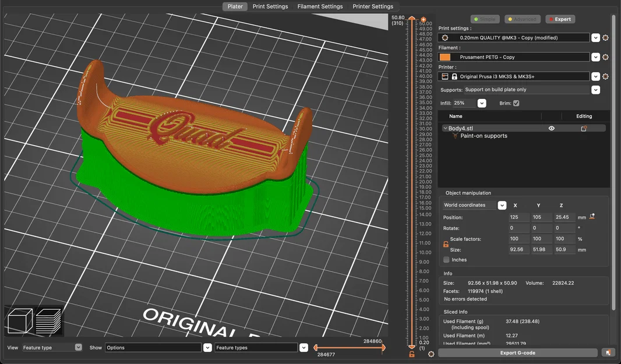Image resolution: width=621 pixels, height=364 pixels.
Task: Open Printer Settings tab
Action: [x=373, y=6]
